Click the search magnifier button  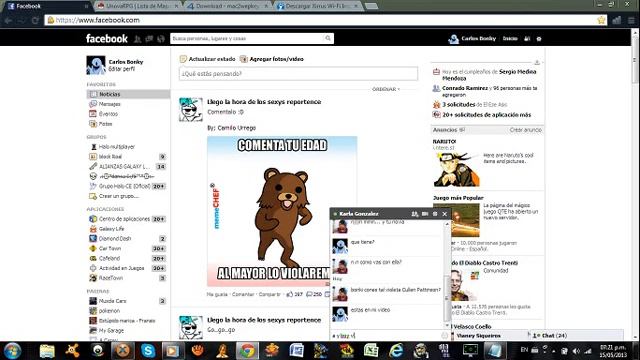(x=328, y=38)
